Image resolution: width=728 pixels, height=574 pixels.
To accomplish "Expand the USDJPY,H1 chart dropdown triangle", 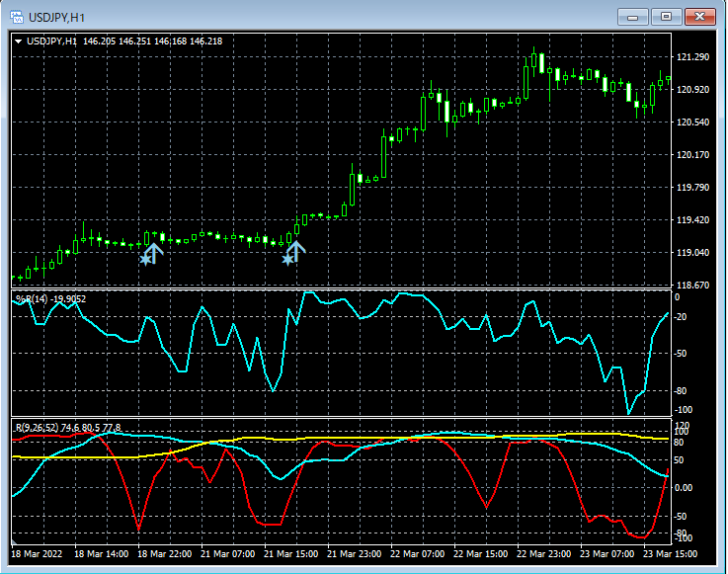I will (18, 41).
